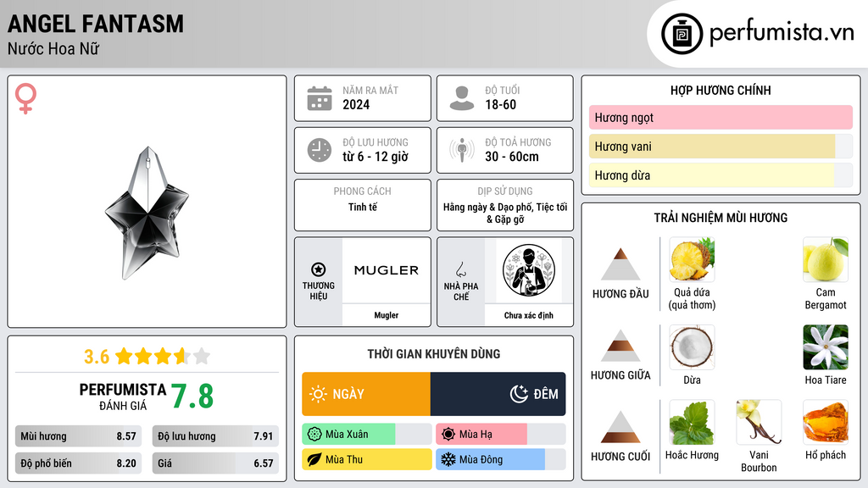Click the Hoắc Hương patchouli leaf image

click(692, 422)
